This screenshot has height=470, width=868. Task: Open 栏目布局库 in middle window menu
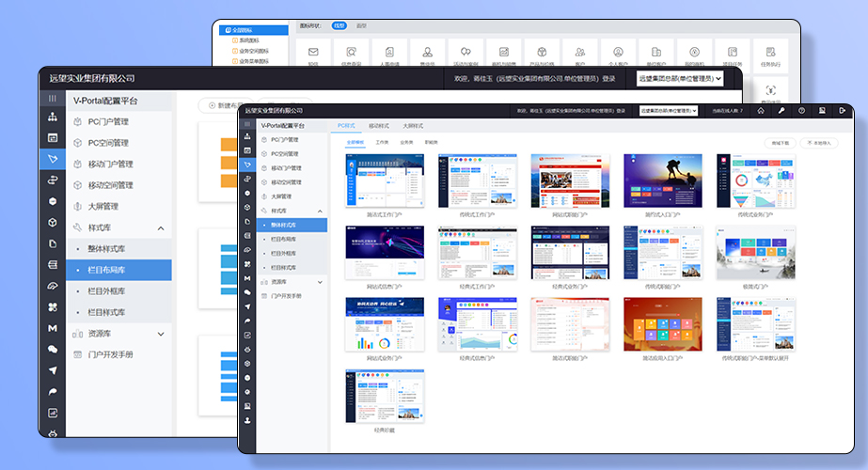point(119,270)
